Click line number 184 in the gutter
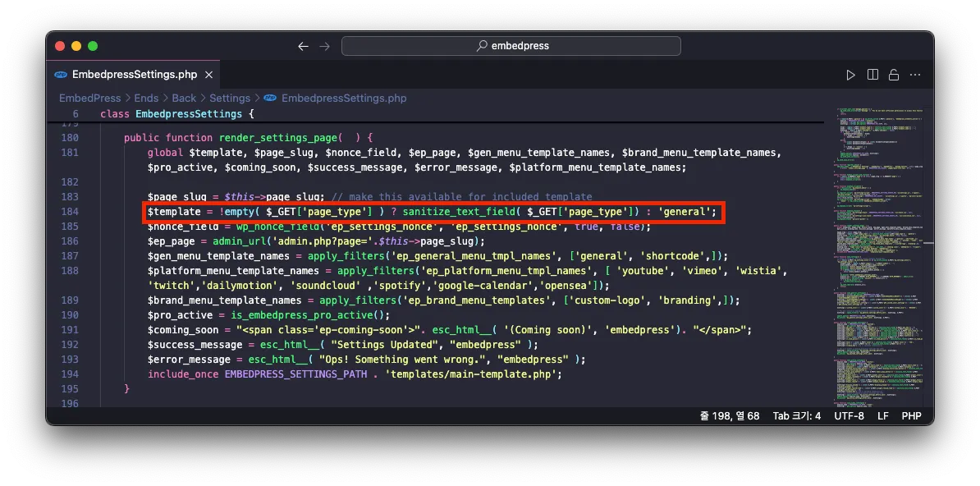This screenshot has height=486, width=980. pyautogui.click(x=70, y=212)
